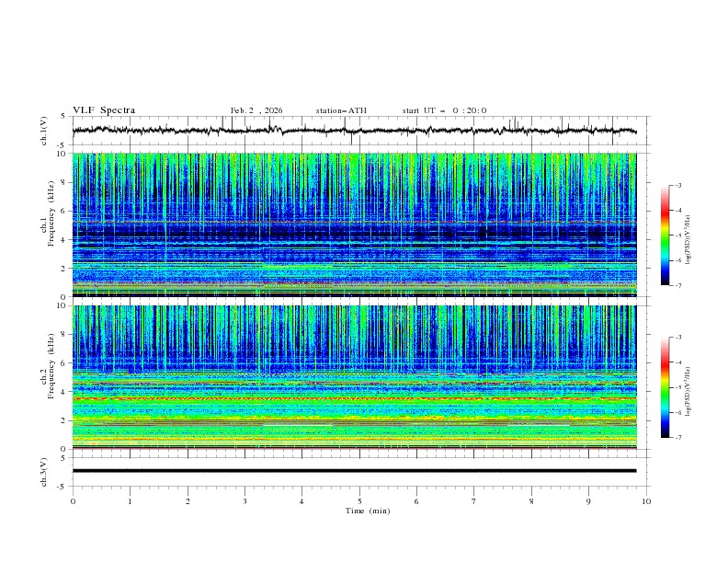Click ch.2 frequency tick label "6"
The width and height of the screenshot is (728, 563).
(x=65, y=363)
